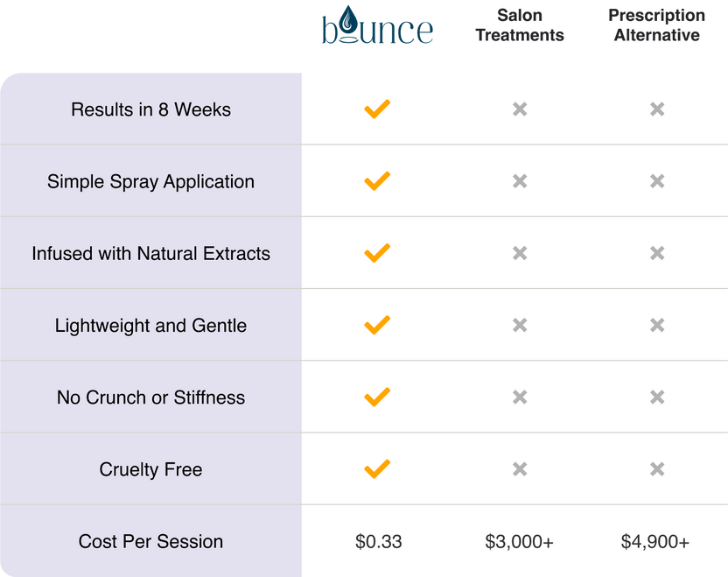728x577 pixels.
Task: Click Bounce checkmark for Lightweight and Gentle
Action: [377, 325]
